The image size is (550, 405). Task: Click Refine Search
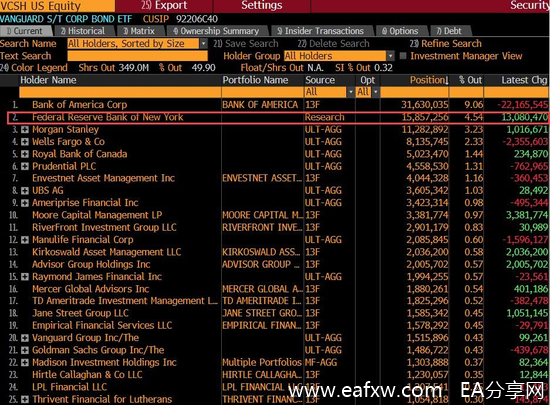pyautogui.click(x=445, y=44)
